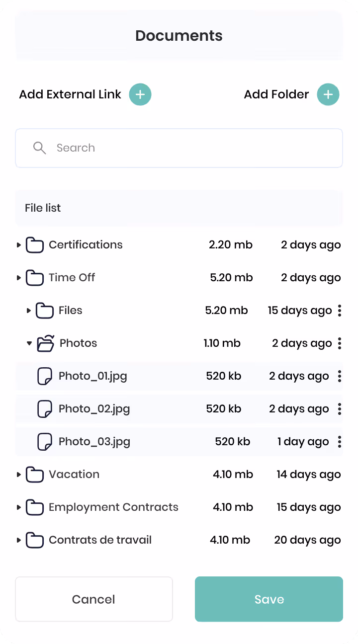This screenshot has width=358, height=644.
Task: Click the Contrats de travail folder icon
Action: (x=35, y=540)
